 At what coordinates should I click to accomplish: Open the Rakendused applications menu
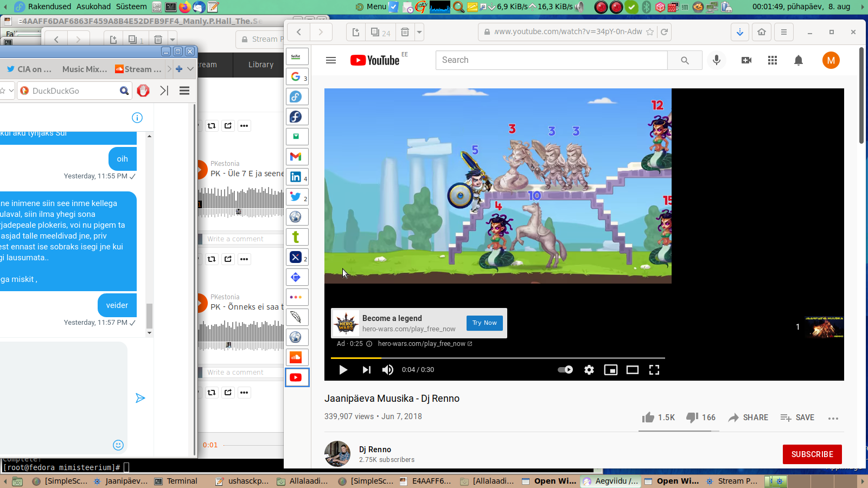(49, 7)
